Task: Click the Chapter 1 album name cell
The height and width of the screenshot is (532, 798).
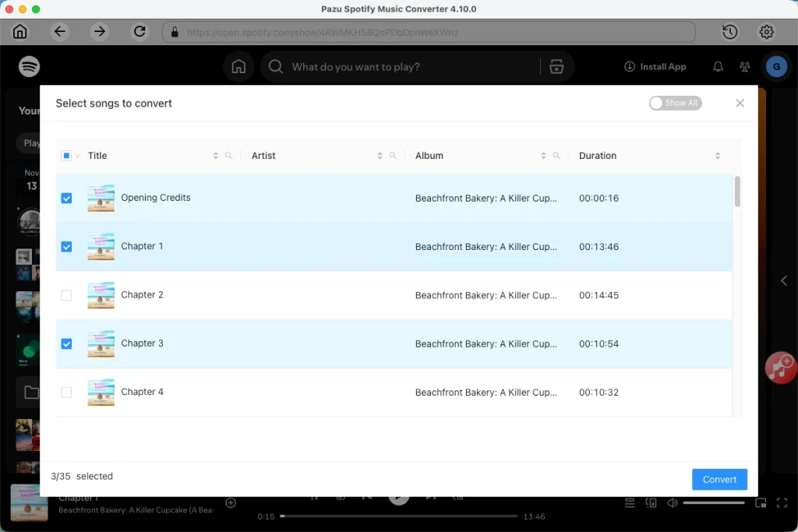Action: coord(486,247)
